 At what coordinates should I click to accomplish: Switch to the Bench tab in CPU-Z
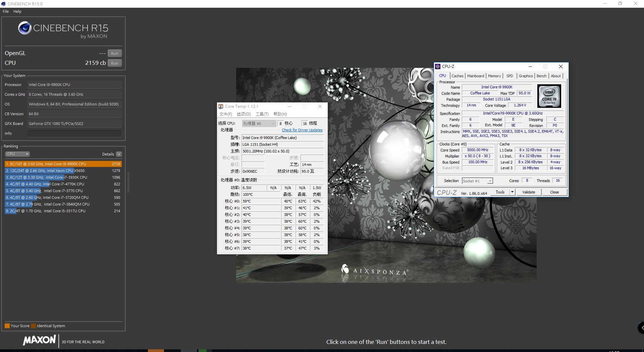541,76
